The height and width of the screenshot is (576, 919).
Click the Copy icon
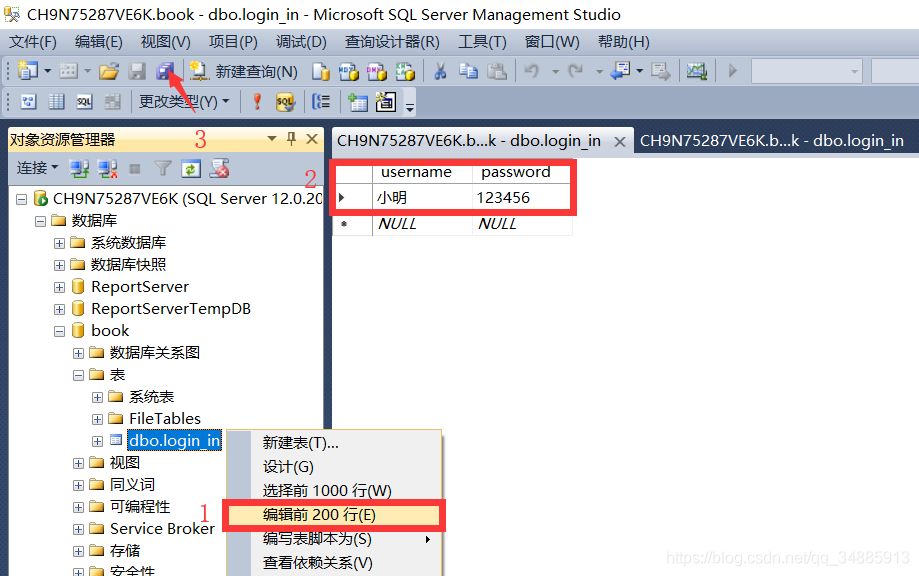[x=468, y=71]
